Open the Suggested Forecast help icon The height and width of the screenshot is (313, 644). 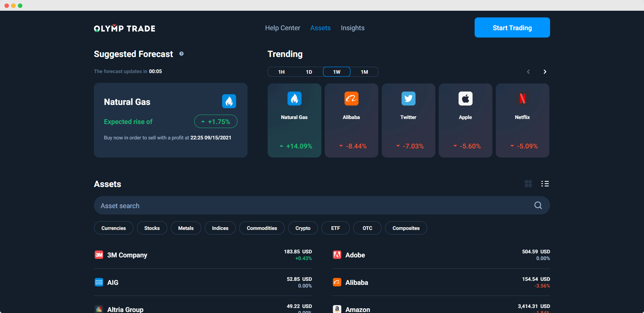pos(181,54)
